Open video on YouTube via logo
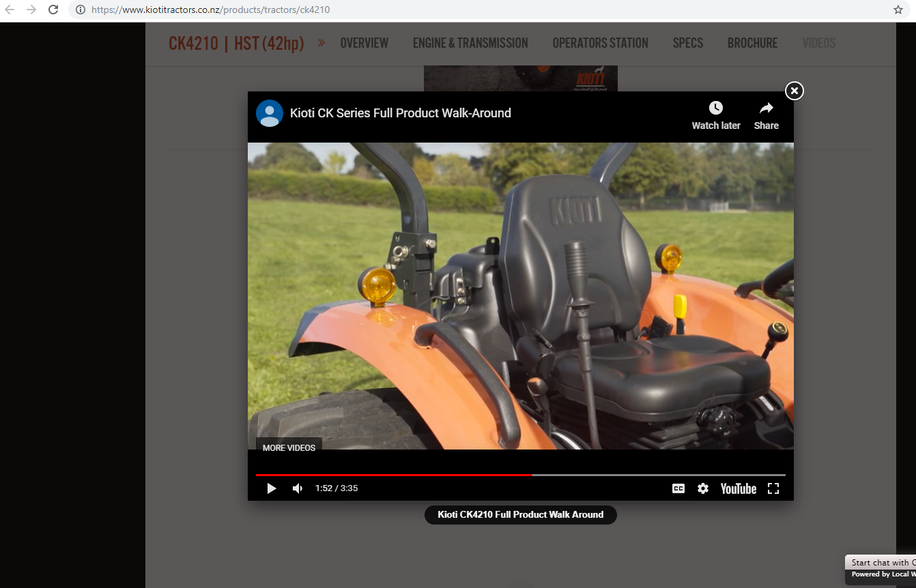Image resolution: width=916 pixels, height=588 pixels. (x=738, y=488)
